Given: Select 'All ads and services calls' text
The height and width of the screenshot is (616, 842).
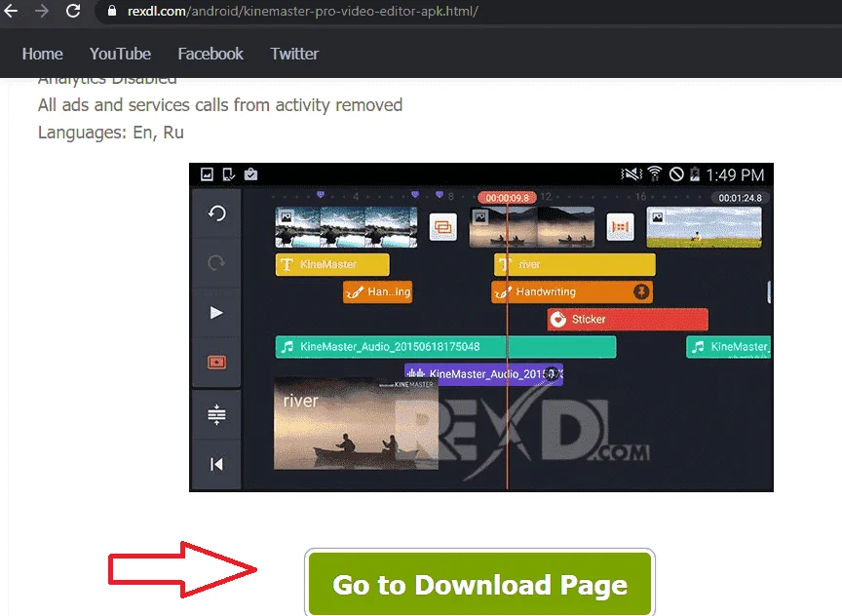Looking at the screenshot, I should tap(134, 104).
